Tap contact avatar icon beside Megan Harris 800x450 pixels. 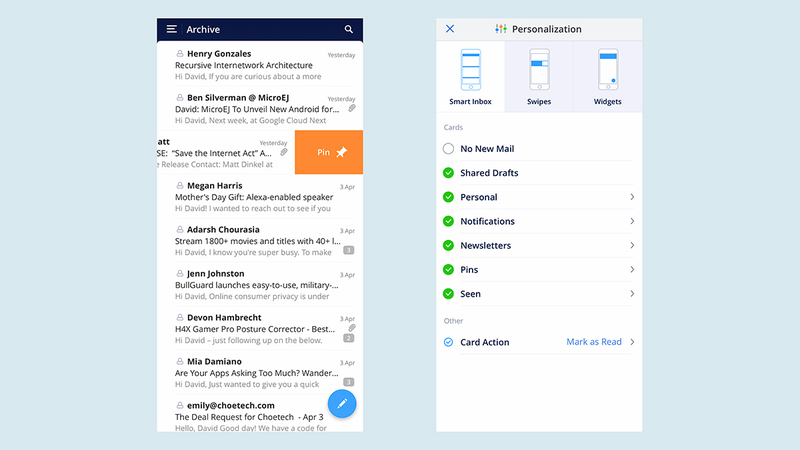click(x=180, y=185)
